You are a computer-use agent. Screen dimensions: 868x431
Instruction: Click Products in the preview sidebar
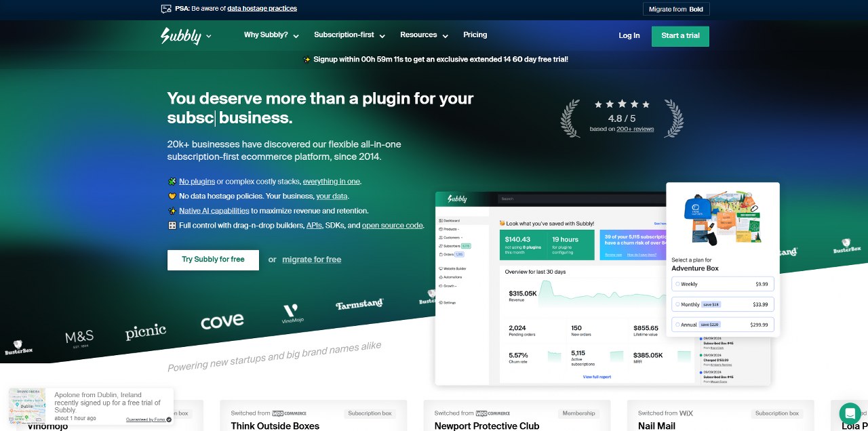point(450,229)
